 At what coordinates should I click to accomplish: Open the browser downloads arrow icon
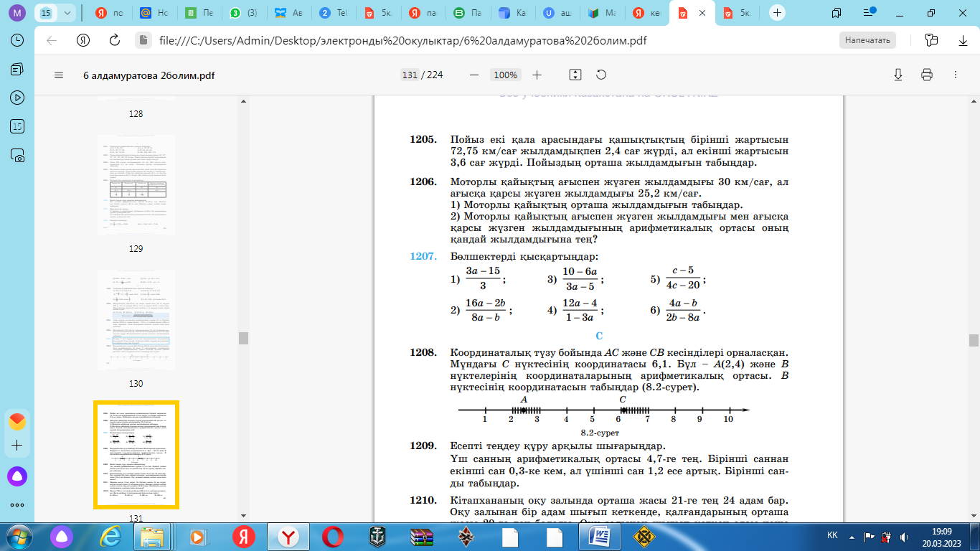[963, 40]
